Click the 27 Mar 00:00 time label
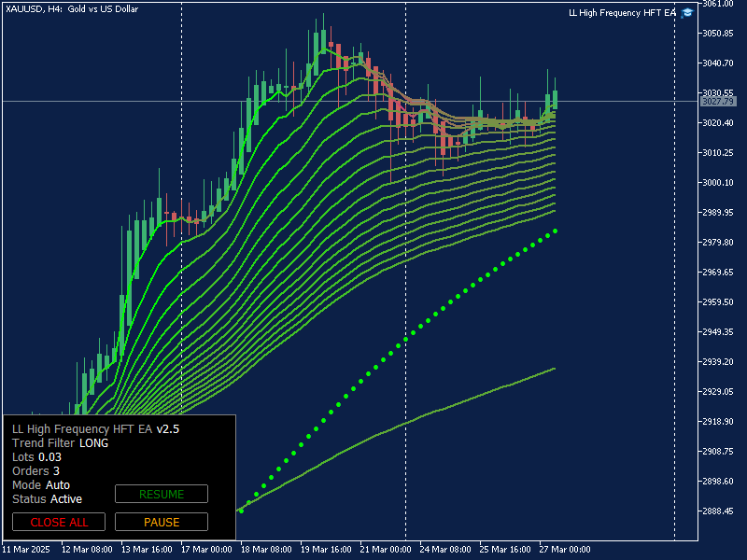 point(565,549)
